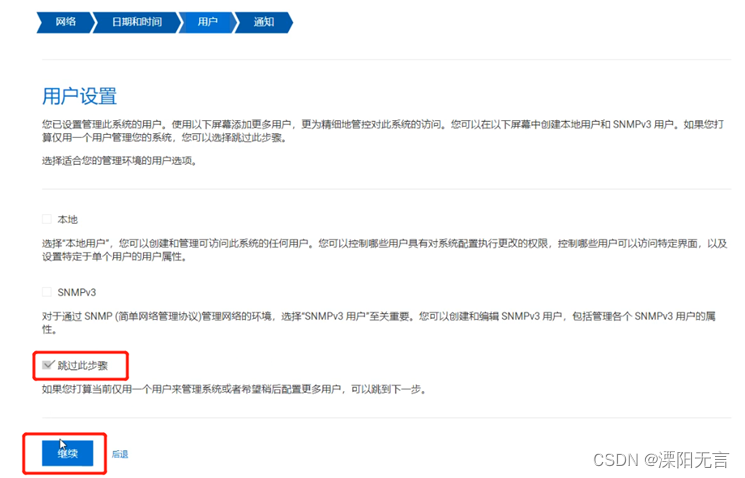Click the description starting 对于通过 SNMP

pyautogui.click(x=379, y=323)
